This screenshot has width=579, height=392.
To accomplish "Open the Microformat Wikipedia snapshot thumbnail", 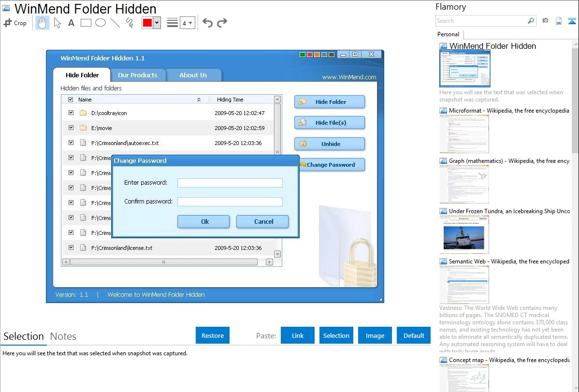I will [464, 134].
